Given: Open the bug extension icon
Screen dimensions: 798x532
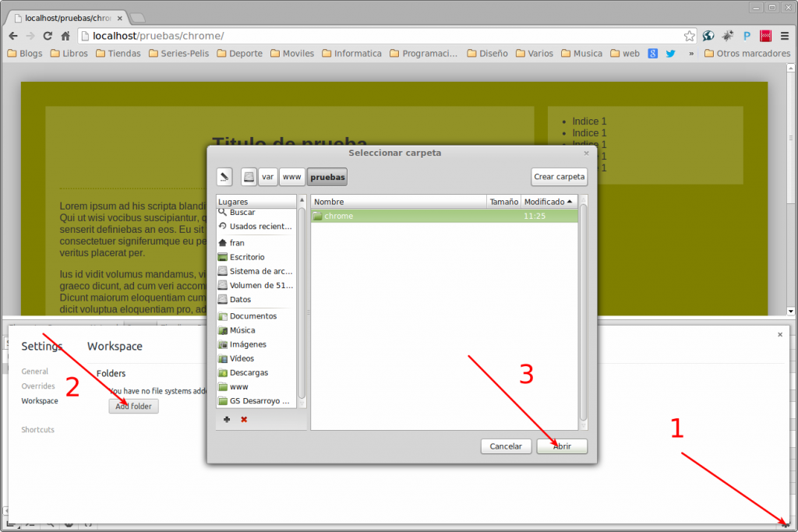Looking at the screenshot, I should pyautogui.click(x=728, y=36).
